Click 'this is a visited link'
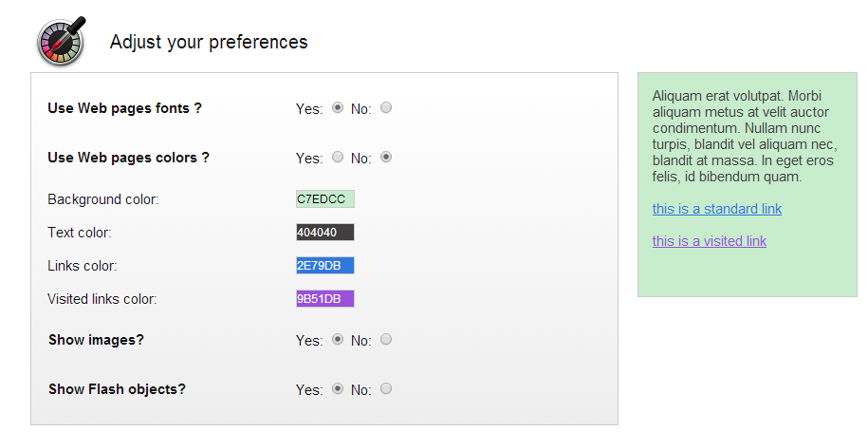The image size is (868, 432). 709,241
